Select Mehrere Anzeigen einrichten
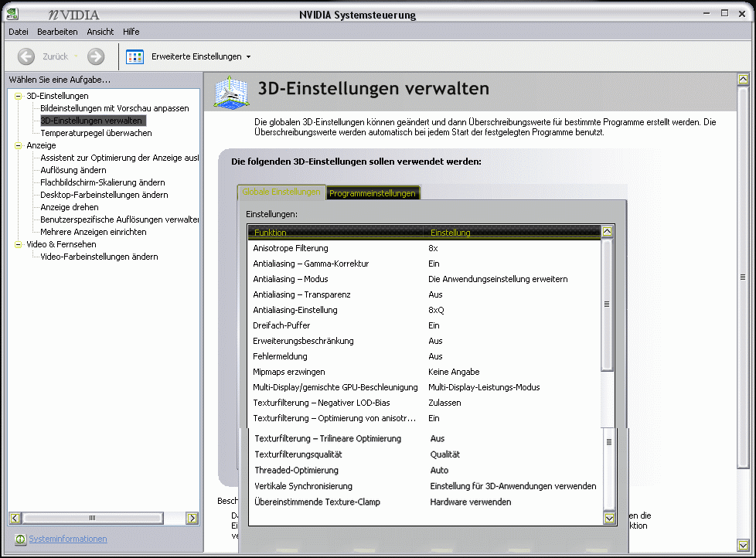 click(94, 232)
